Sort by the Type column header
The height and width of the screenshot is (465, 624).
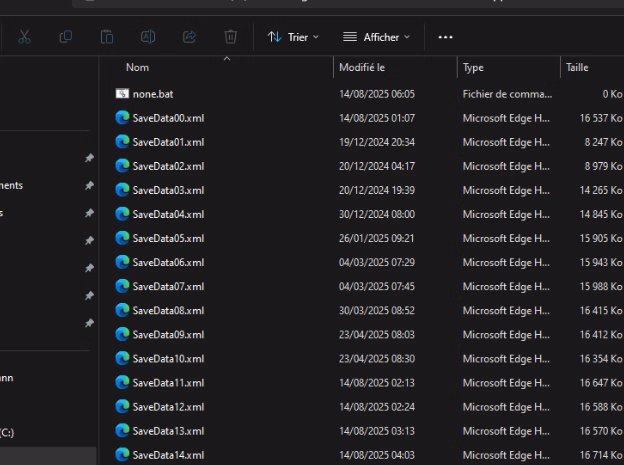tap(473, 68)
